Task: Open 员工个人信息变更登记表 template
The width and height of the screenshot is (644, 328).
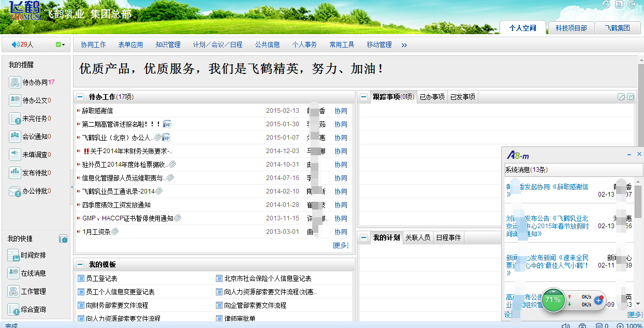Action: tap(120, 292)
